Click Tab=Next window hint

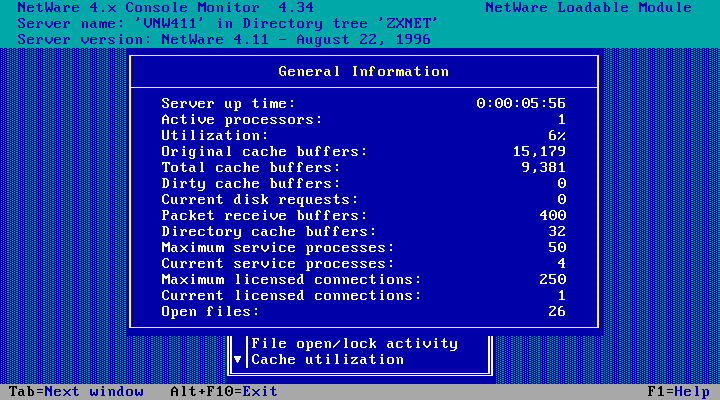pos(76,392)
